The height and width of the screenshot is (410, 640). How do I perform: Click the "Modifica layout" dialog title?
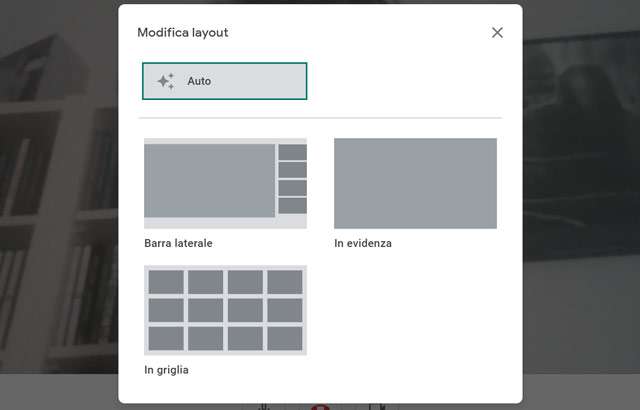pyautogui.click(x=182, y=33)
